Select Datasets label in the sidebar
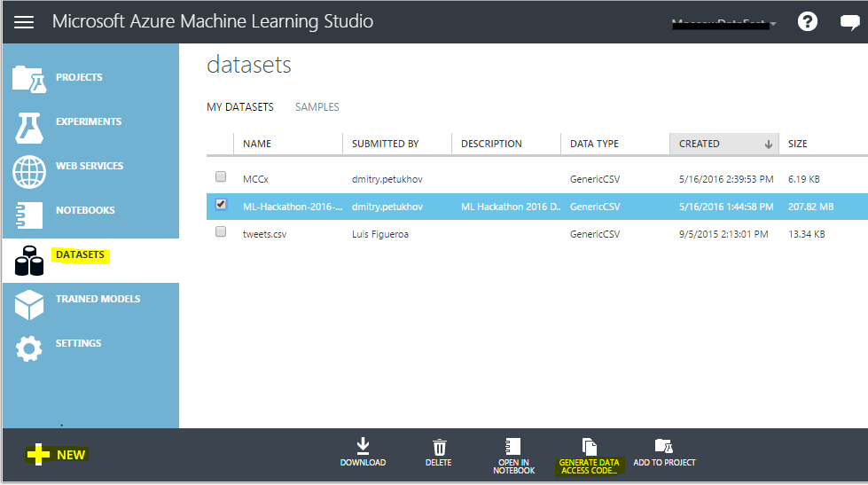This screenshot has width=868, height=485. tap(81, 254)
